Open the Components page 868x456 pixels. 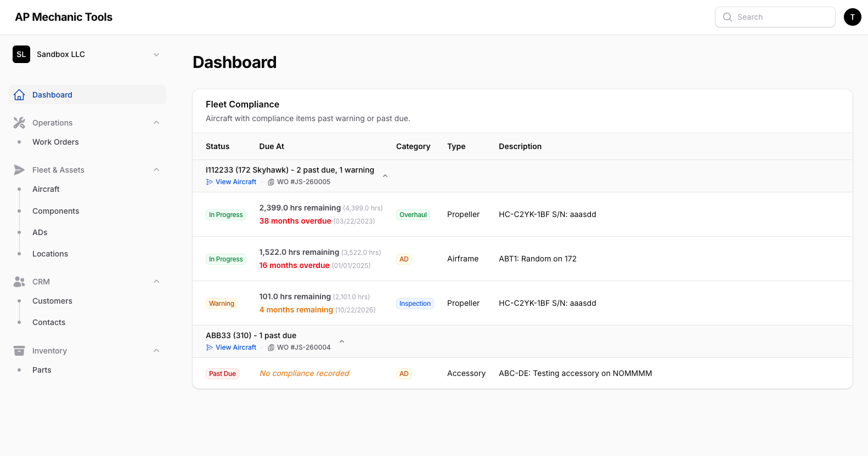tap(55, 211)
